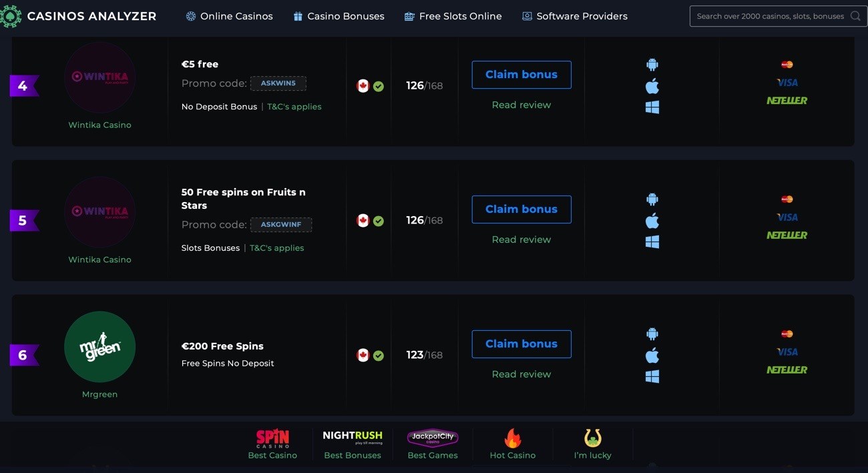The width and height of the screenshot is (868, 473).
Task: Open the Wintika logo in row 5
Action: [100, 212]
